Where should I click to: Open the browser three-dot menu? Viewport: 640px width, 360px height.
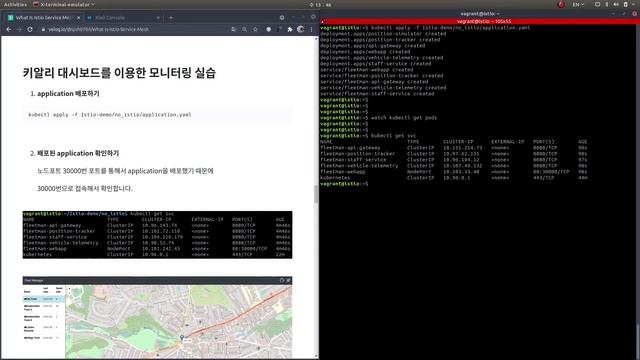click(x=311, y=29)
